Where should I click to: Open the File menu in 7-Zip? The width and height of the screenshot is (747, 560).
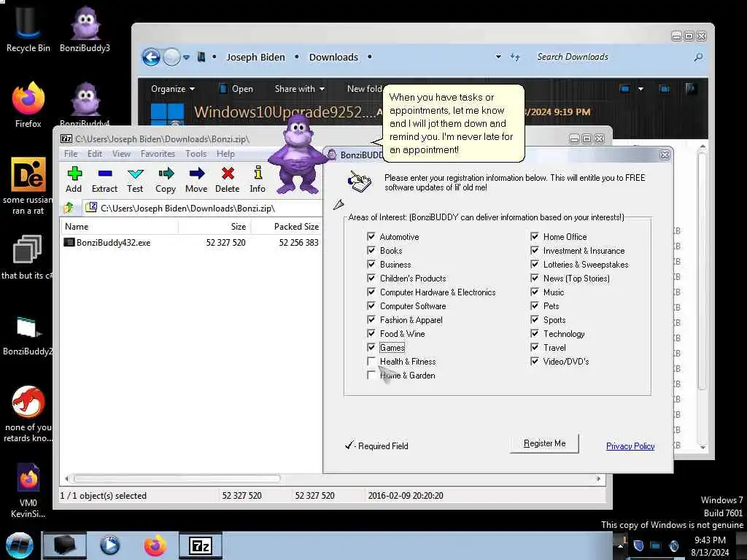[71, 154]
